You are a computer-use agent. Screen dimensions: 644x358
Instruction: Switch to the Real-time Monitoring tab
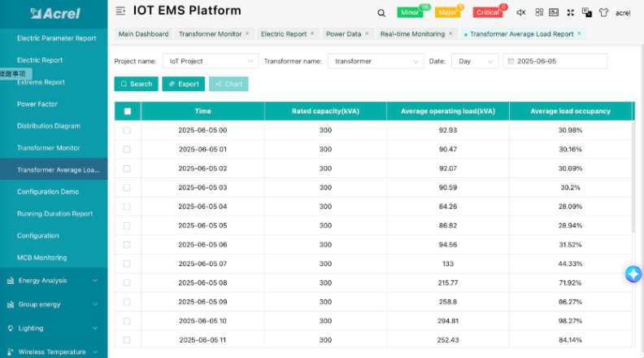tap(412, 34)
